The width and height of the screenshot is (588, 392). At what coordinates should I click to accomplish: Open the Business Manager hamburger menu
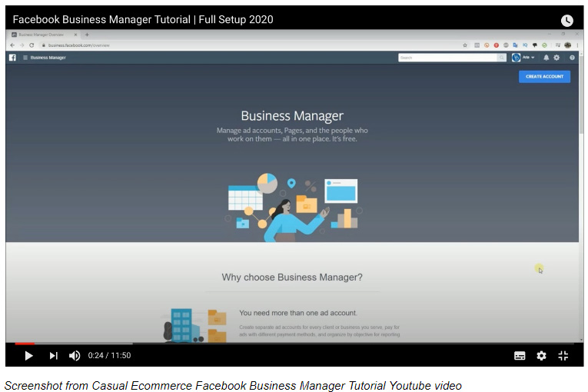pos(25,58)
